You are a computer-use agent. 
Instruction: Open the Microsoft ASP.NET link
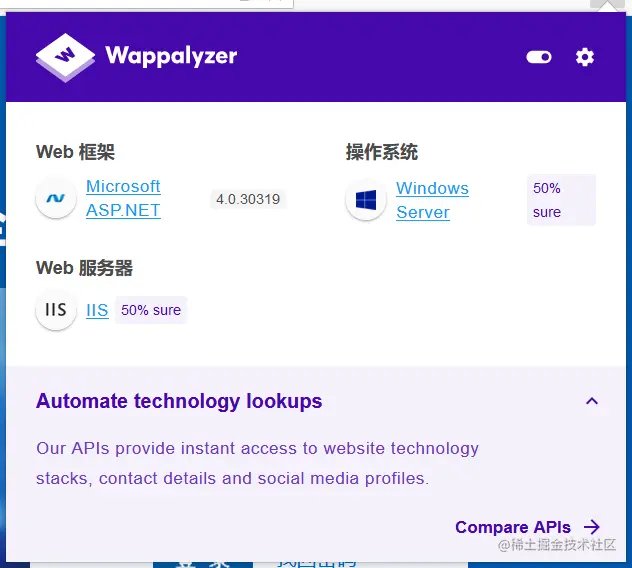point(123,198)
